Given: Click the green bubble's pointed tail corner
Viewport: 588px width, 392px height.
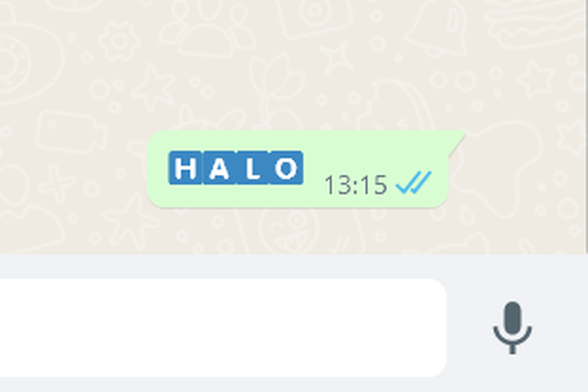Looking at the screenshot, I should (458, 141).
